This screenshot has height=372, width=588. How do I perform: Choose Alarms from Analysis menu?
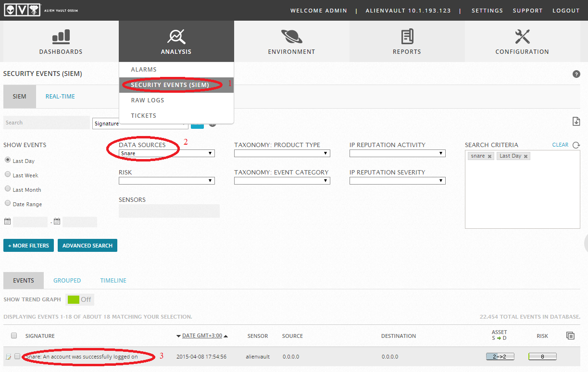(176, 70)
